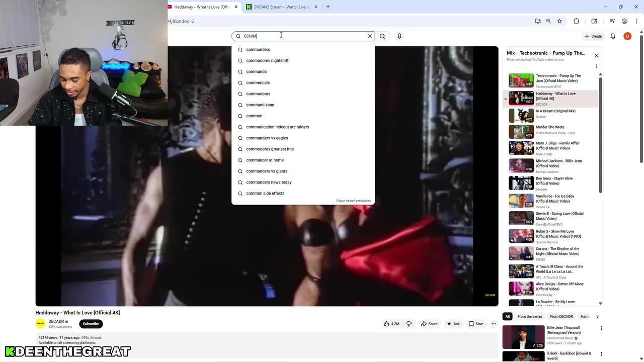The height and width of the screenshot is (362, 644).
Task: Open the browser extensions puzzle icon
Action: pos(577,21)
